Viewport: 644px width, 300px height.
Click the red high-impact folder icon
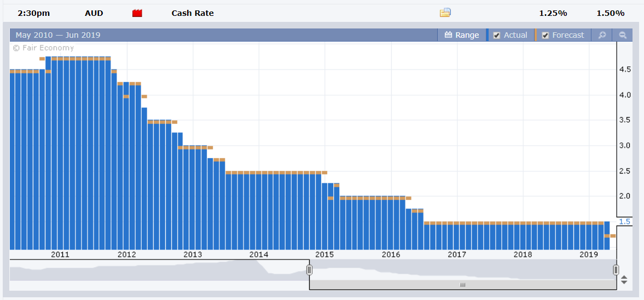(137, 13)
